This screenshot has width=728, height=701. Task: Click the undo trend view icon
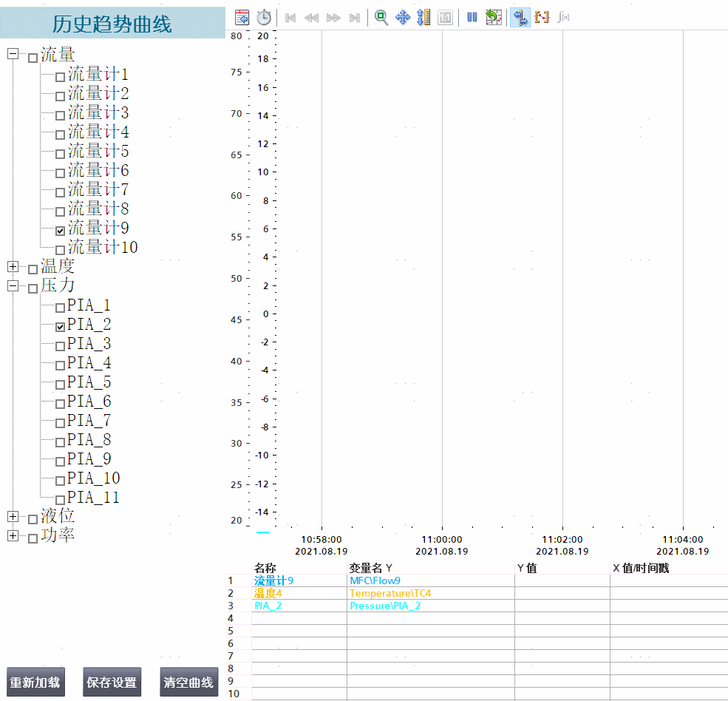coord(494,18)
